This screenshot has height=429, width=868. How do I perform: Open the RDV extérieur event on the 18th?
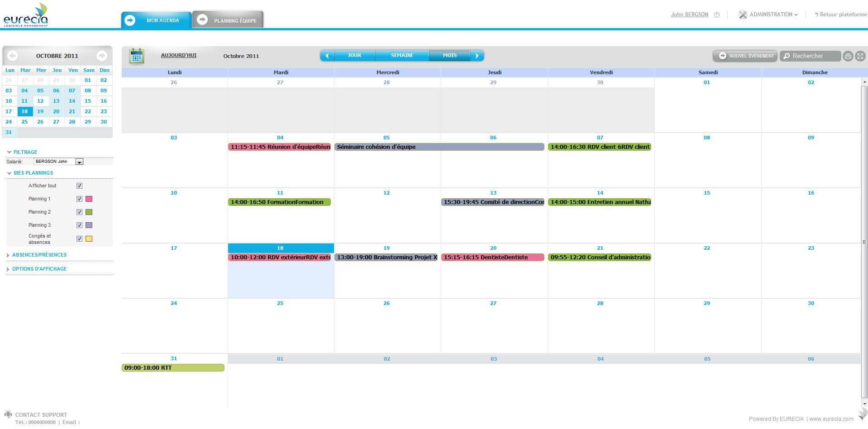pyautogui.click(x=280, y=257)
